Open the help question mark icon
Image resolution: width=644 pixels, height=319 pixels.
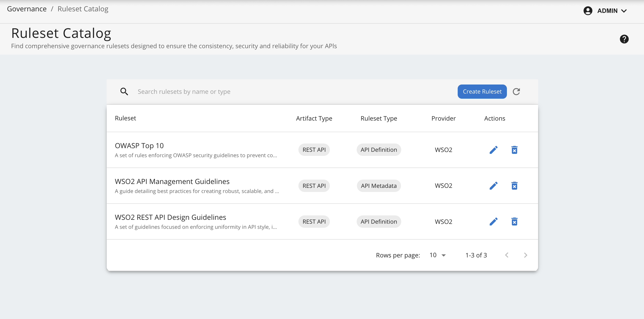tap(624, 39)
